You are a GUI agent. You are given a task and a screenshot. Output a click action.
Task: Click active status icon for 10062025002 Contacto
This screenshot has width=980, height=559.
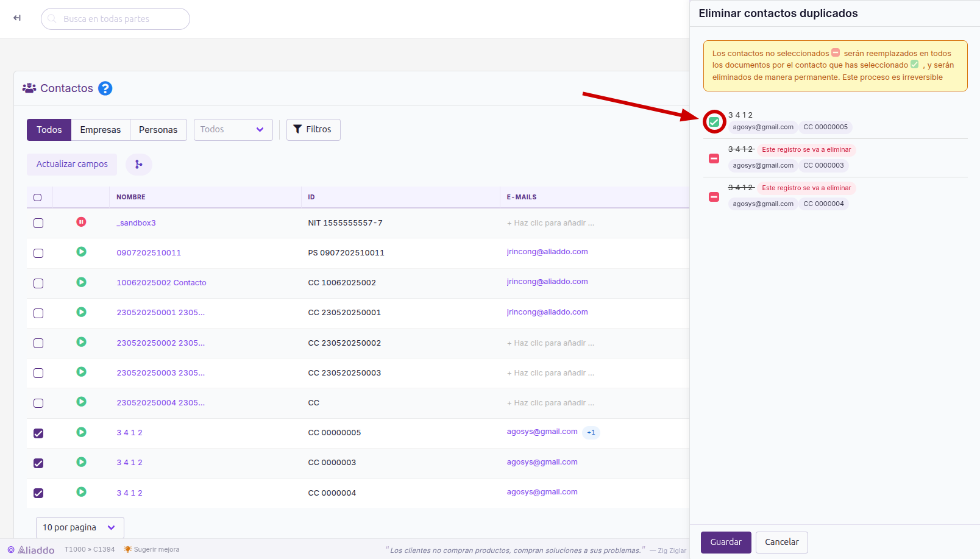81,282
